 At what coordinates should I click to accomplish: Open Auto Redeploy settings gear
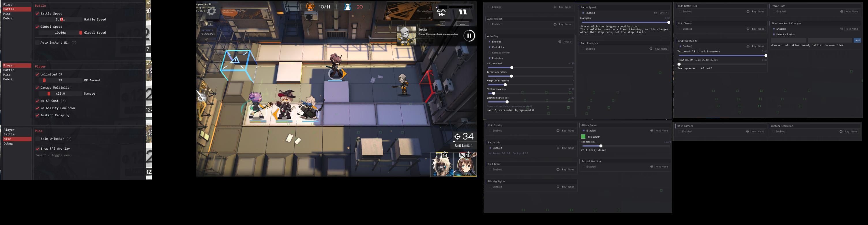click(651, 49)
